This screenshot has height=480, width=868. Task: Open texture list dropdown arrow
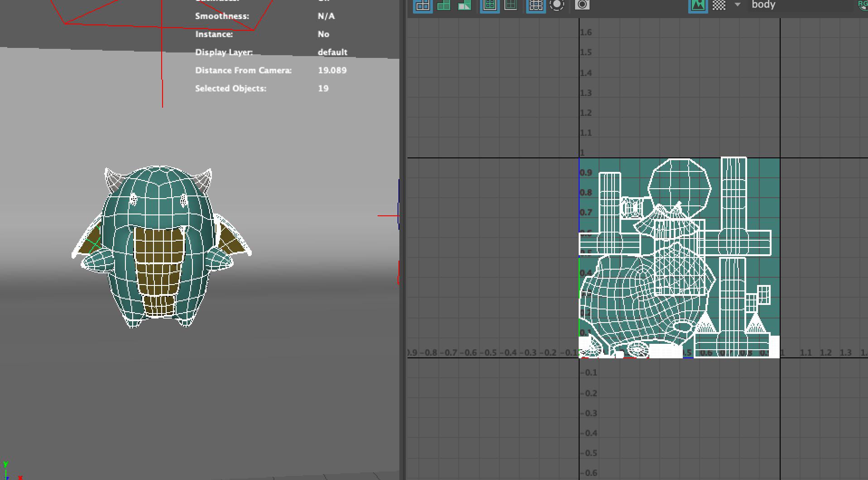[x=738, y=5]
